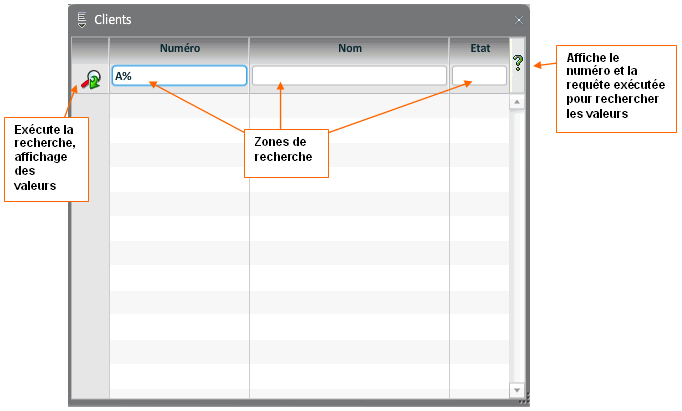Screen dimensions: 682x411
Task: Select the first empty row in Numéro column
Action: coord(179,106)
